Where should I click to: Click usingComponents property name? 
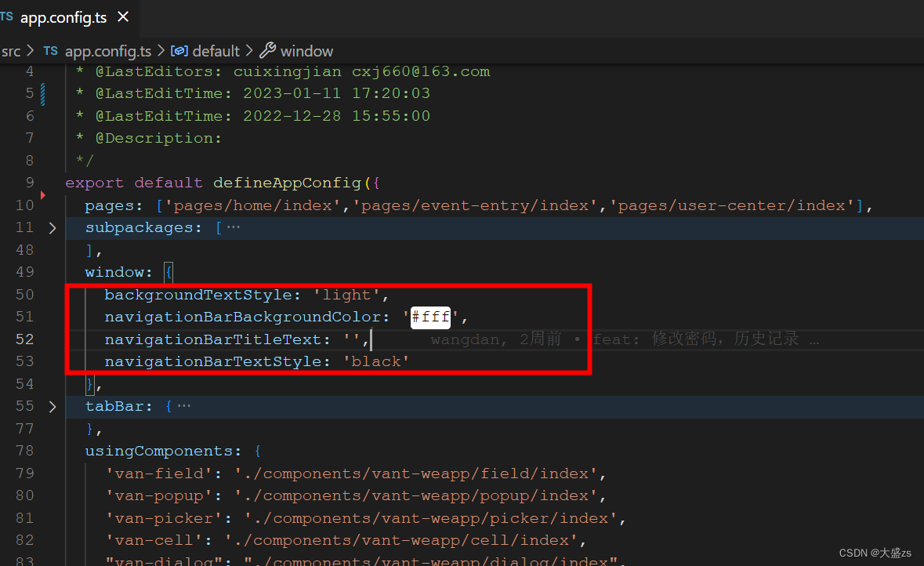coord(158,451)
